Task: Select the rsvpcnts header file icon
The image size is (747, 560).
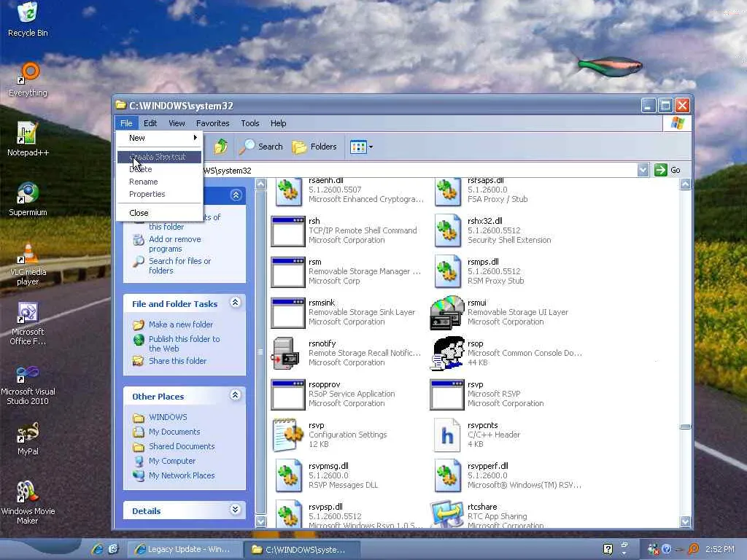Action: pyautogui.click(x=447, y=435)
